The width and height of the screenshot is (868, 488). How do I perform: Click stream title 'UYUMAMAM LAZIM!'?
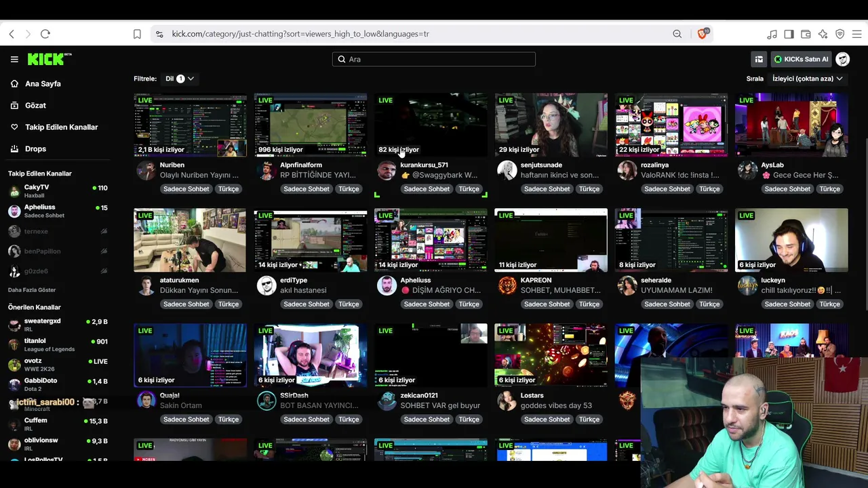coord(677,290)
